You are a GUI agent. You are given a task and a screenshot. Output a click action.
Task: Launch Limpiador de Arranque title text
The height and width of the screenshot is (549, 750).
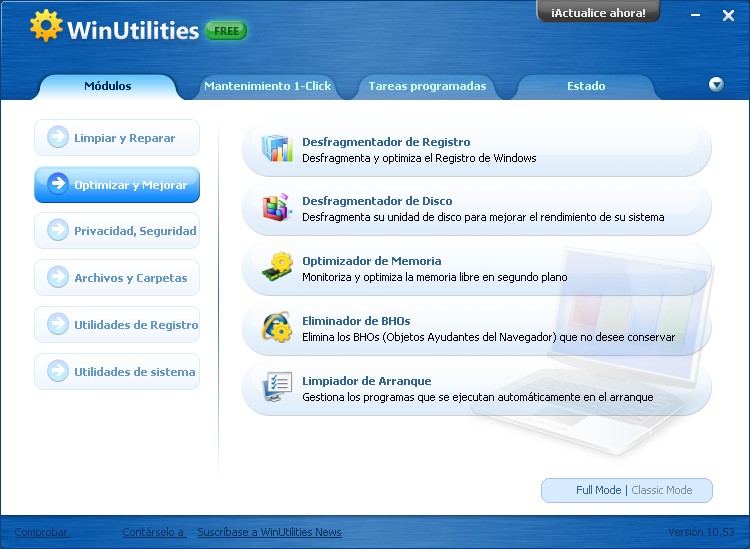(366, 381)
